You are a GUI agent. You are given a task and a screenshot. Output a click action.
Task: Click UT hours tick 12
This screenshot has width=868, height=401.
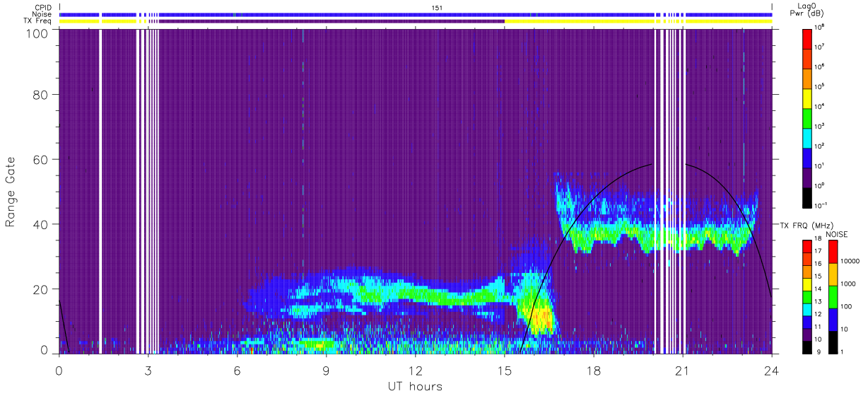click(x=416, y=369)
